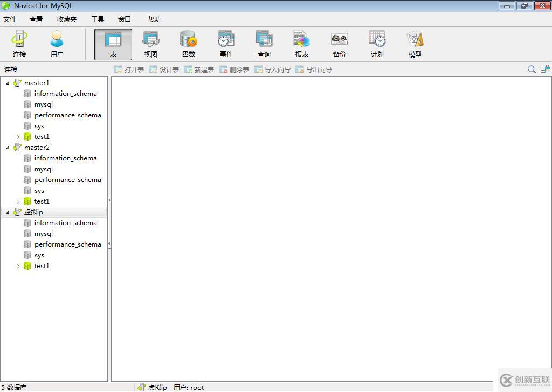
Task: Click 设计表 (Design Table) button
Action: click(x=164, y=69)
